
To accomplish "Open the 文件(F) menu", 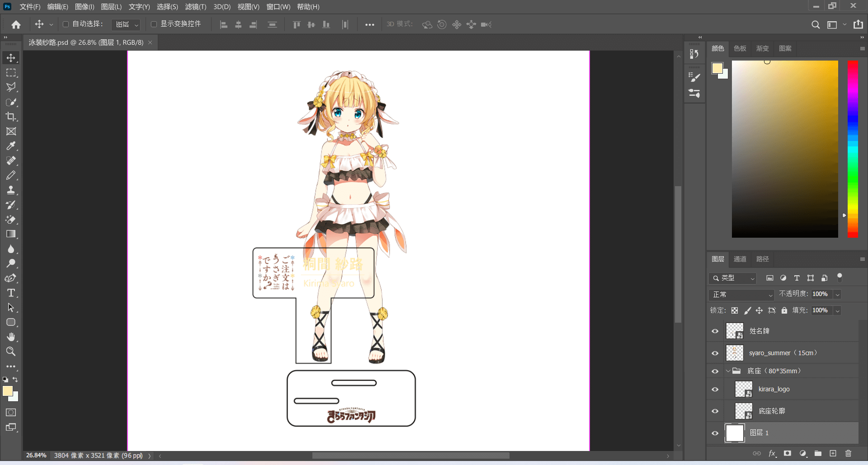I will tap(30, 7).
